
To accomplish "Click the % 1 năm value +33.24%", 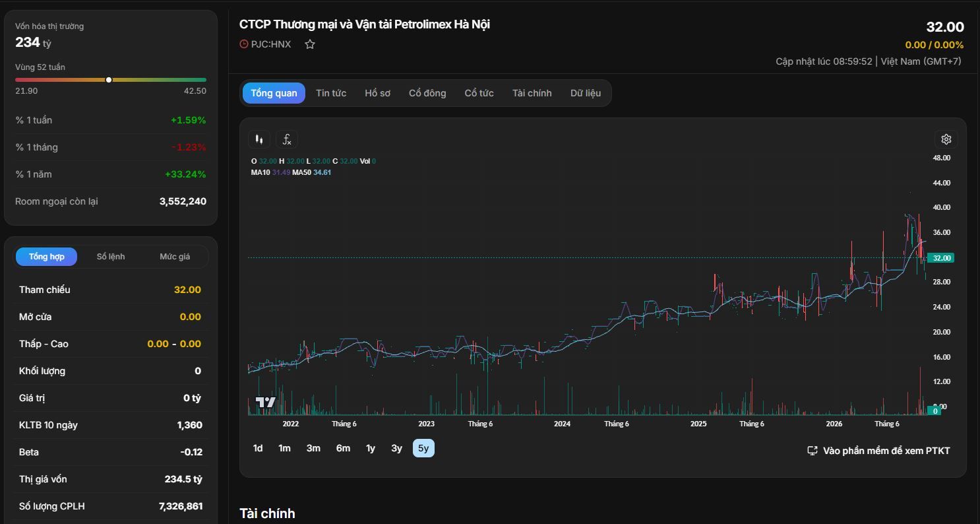I will click(185, 174).
